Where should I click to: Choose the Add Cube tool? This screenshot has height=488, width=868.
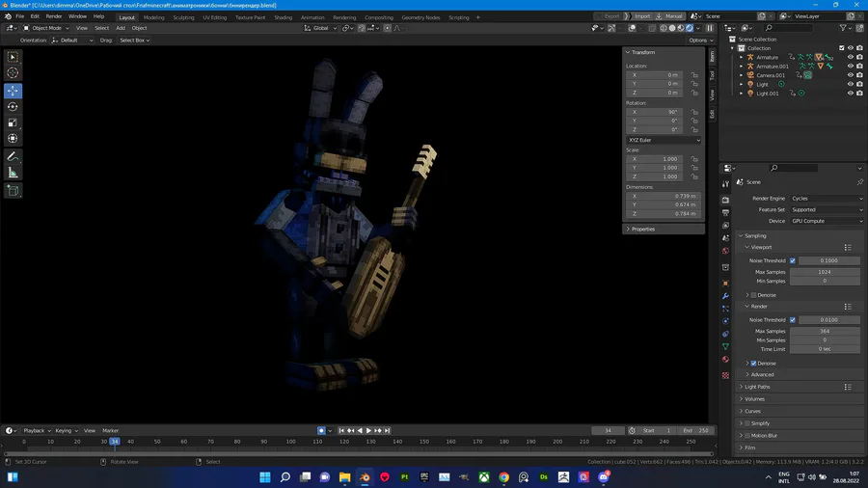pos(13,191)
